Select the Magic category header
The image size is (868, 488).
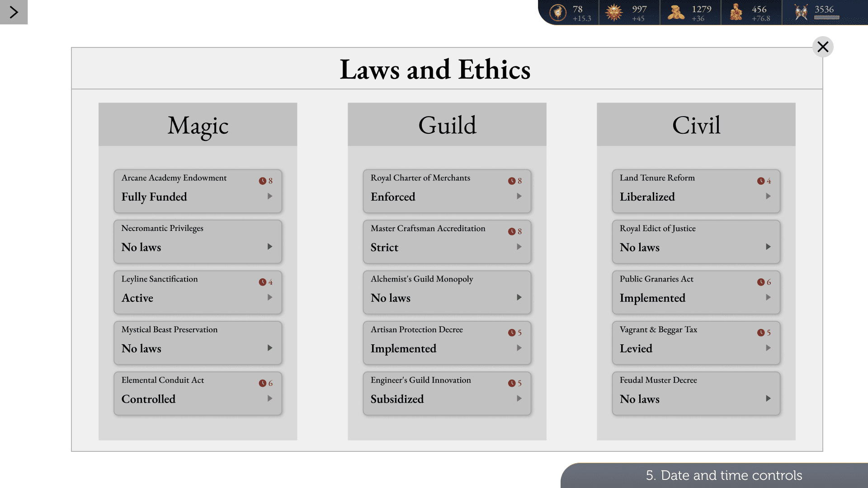(198, 124)
